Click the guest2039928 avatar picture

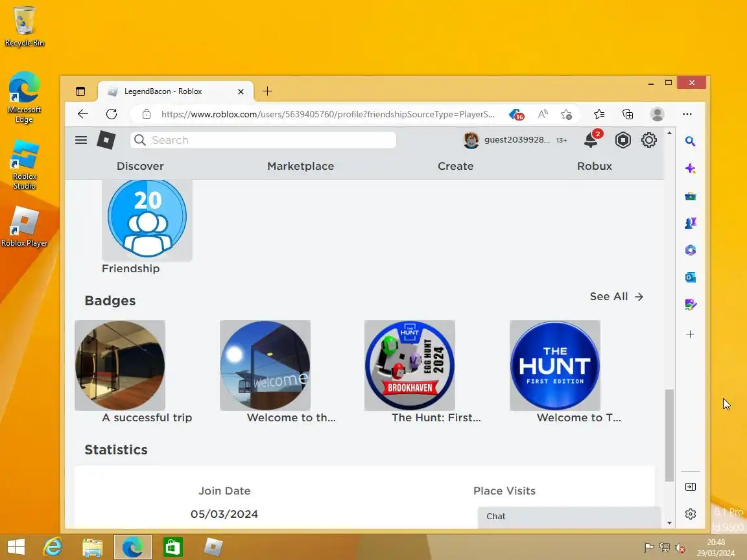[x=471, y=140]
